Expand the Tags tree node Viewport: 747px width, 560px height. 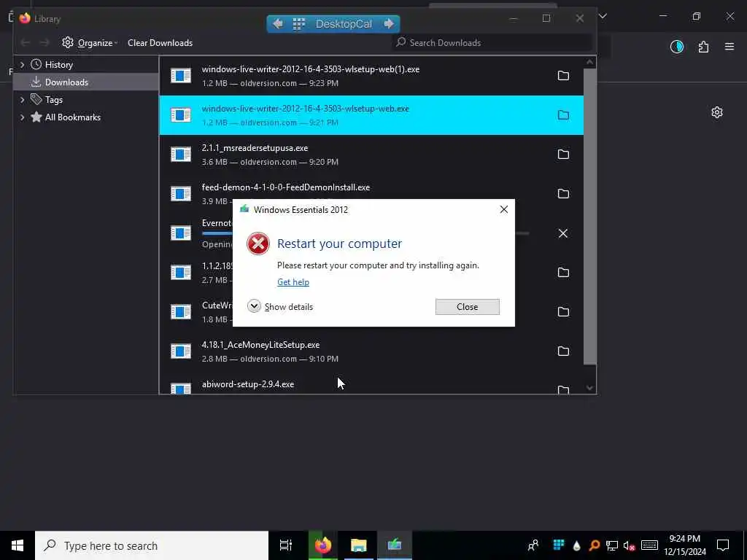[x=22, y=99]
